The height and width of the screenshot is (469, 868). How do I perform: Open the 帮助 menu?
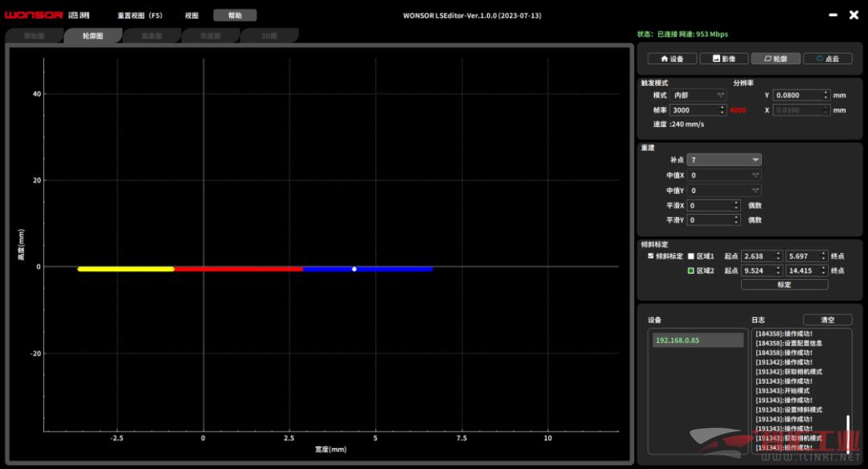(x=235, y=15)
